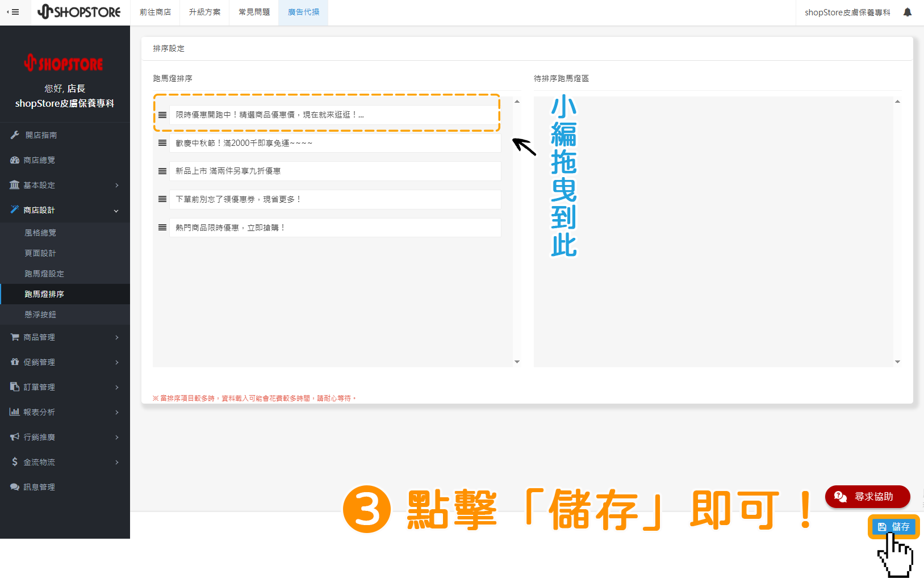924x579 pixels.
Task: Collapse the 商店設計 chevron
Action: 116,211
